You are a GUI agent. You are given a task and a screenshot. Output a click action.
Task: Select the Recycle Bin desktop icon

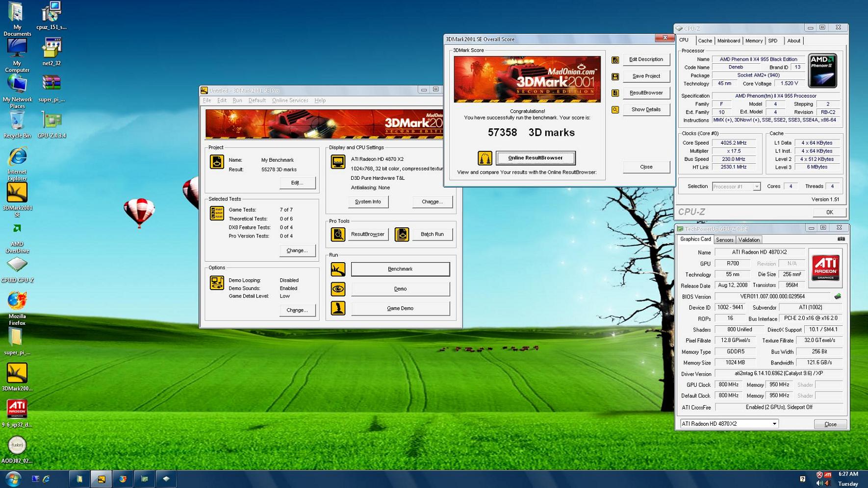pyautogui.click(x=17, y=124)
